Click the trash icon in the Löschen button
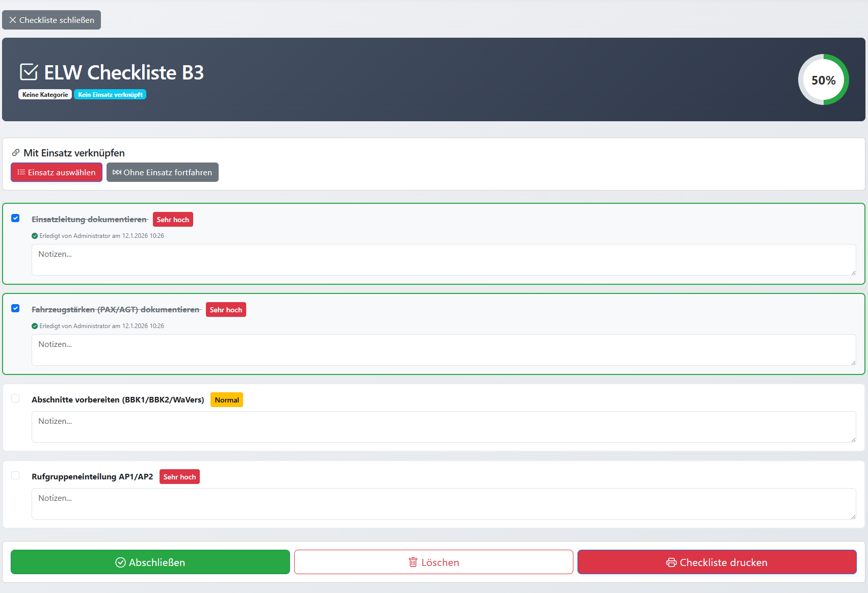The width and height of the screenshot is (868, 593). [x=414, y=562]
